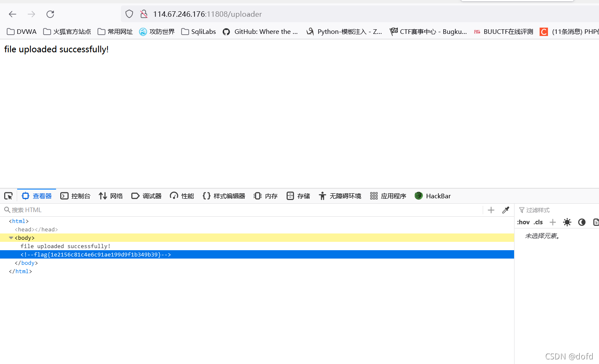Toggle the :hov pseudo-class panel
The height and width of the screenshot is (364, 599).
coord(523,222)
